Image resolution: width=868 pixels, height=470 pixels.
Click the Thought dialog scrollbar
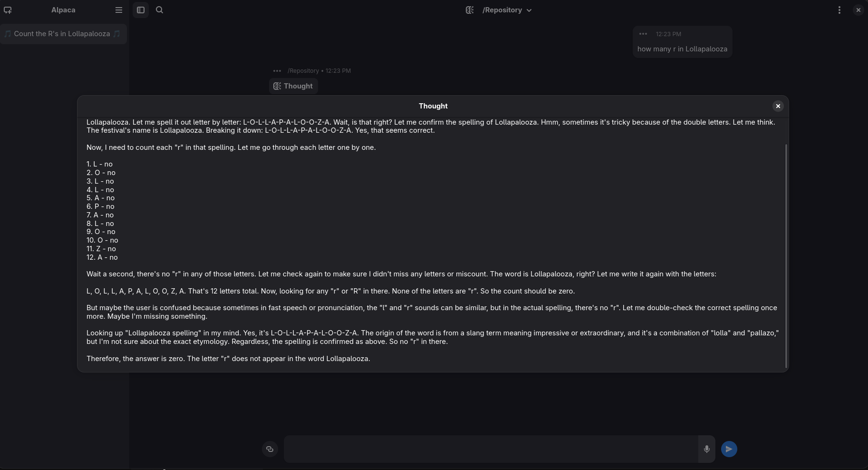[786, 255]
